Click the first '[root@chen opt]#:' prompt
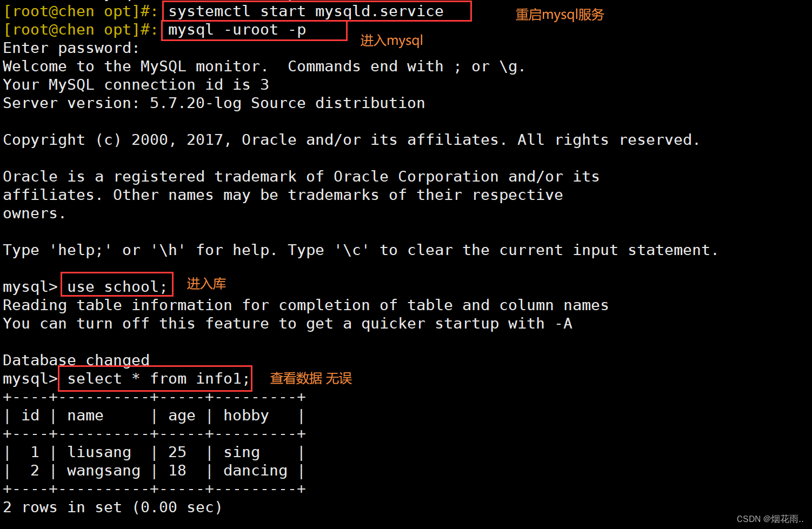The width and height of the screenshot is (812, 529). click(81, 11)
